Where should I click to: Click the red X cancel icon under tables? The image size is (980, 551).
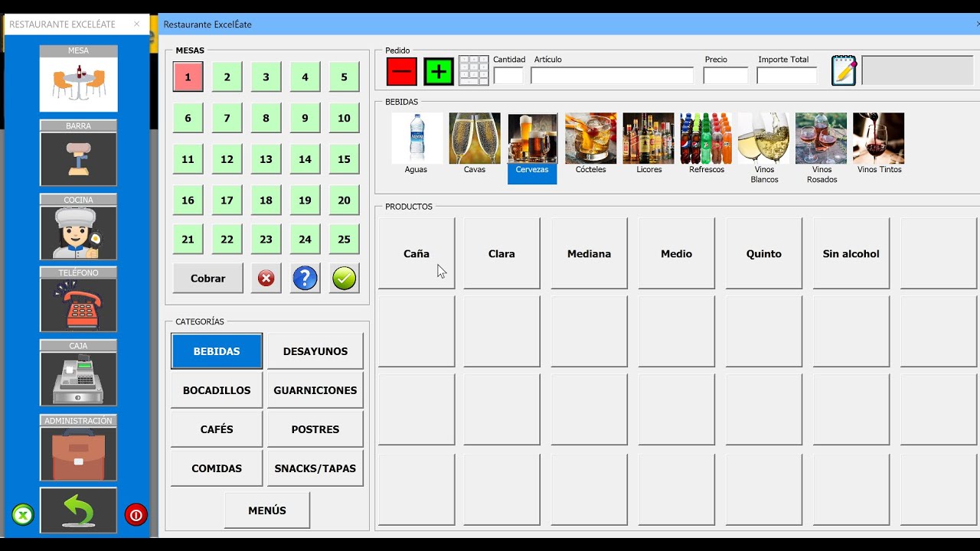click(x=266, y=279)
